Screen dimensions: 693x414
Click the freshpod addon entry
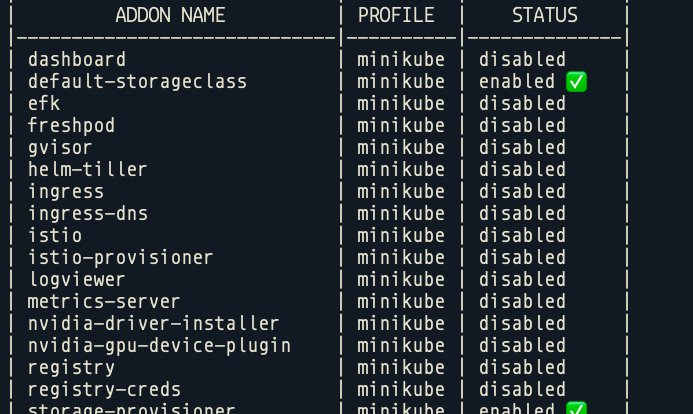point(71,126)
